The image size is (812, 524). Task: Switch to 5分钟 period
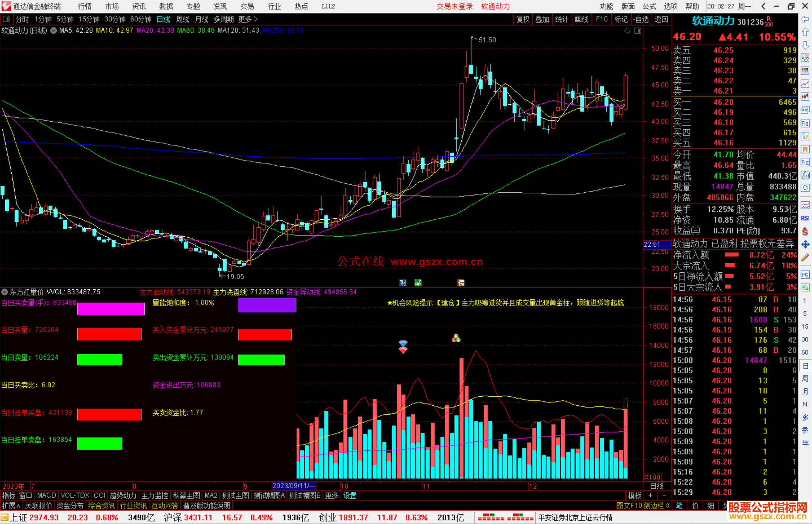[65, 19]
